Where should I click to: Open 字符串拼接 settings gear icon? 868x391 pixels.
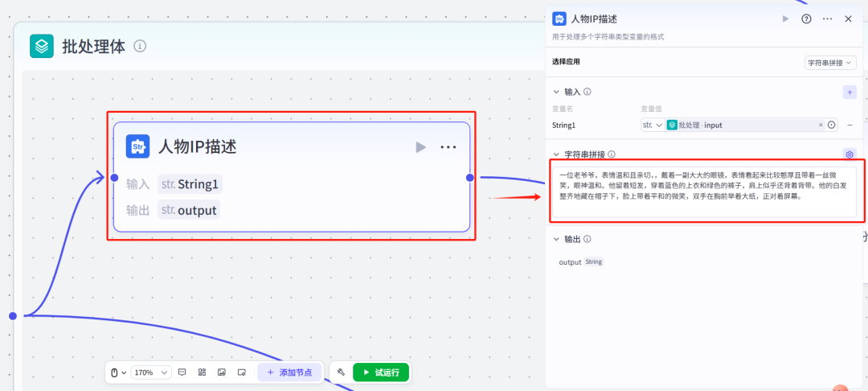tap(850, 154)
